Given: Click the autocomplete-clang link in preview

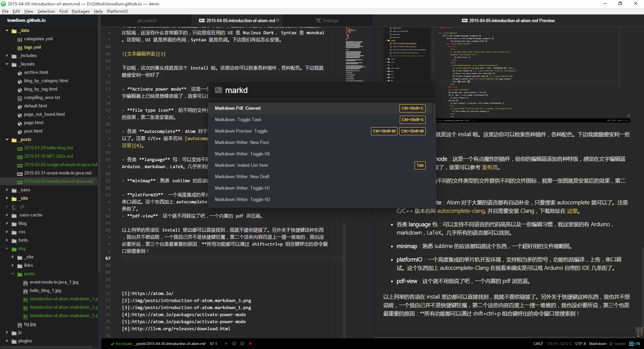Looking at the screenshot, I should click(461, 211).
